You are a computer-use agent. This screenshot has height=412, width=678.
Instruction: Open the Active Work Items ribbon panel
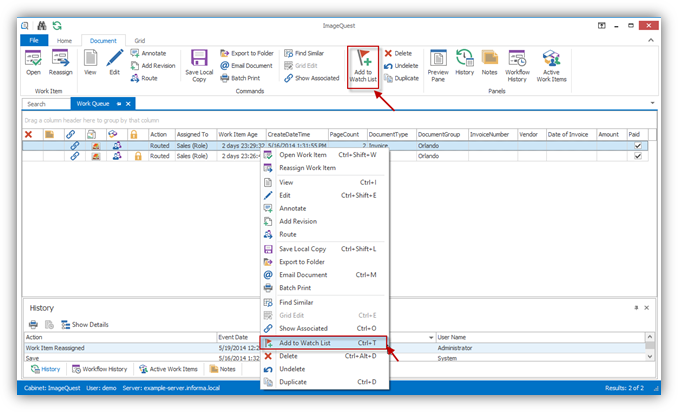tap(551, 66)
